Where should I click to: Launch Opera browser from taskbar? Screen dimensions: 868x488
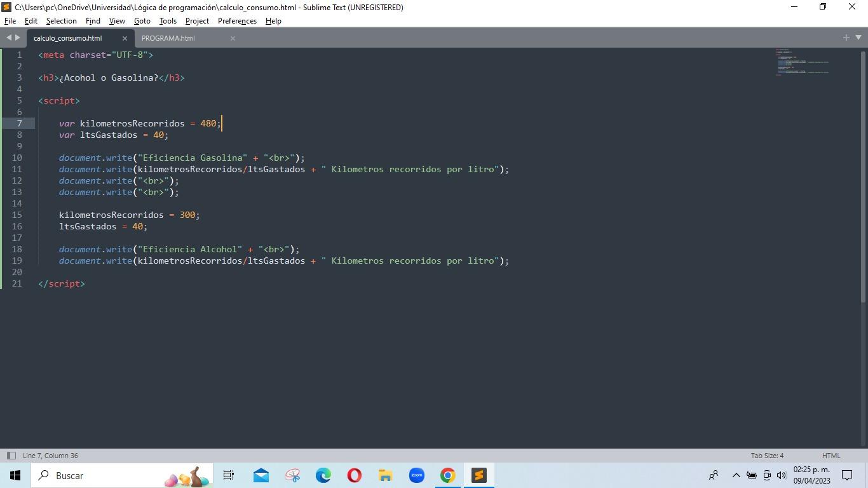pyautogui.click(x=354, y=475)
